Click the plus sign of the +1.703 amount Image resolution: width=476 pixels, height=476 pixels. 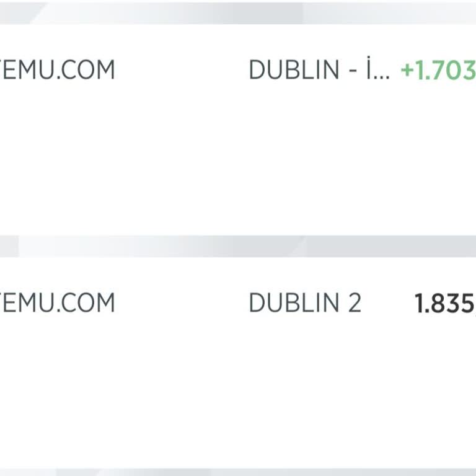407,70
